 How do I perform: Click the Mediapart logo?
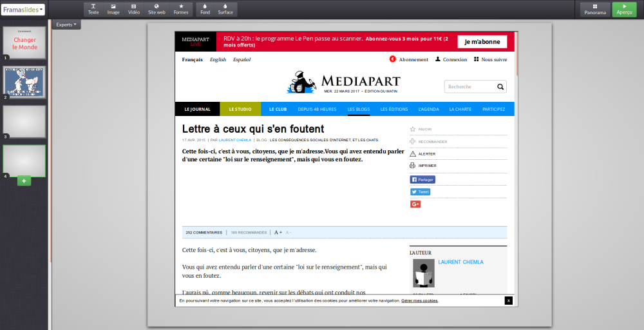click(343, 82)
